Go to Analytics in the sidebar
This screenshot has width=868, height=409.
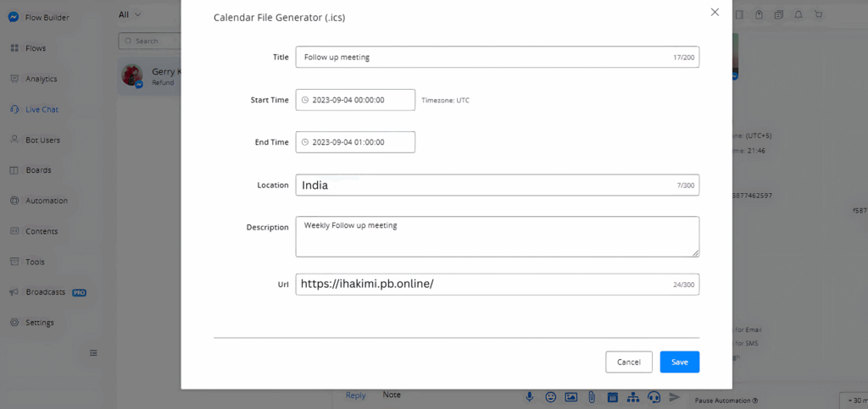coord(41,79)
